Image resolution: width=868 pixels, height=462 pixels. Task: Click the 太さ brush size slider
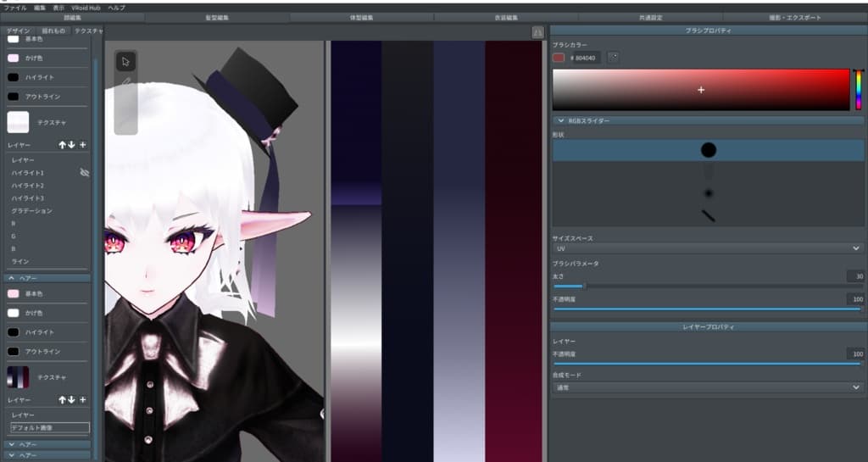point(707,286)
